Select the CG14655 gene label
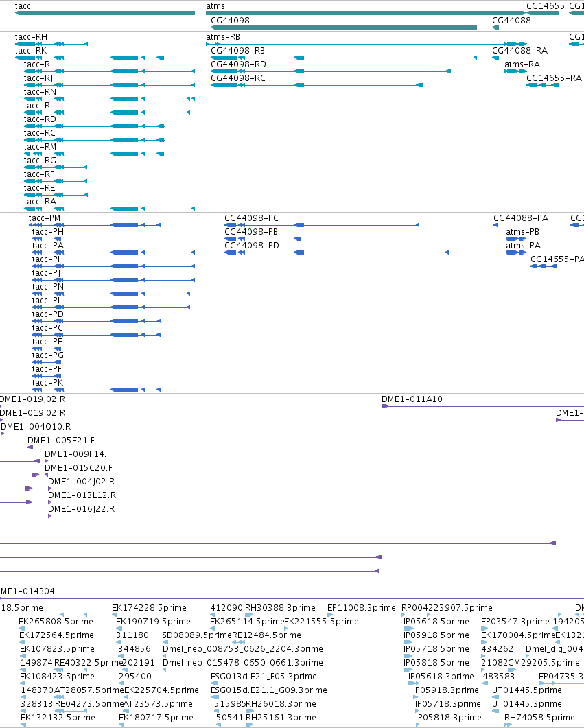Viewport: 584px width, 728px height. click(x=545, y=6)
